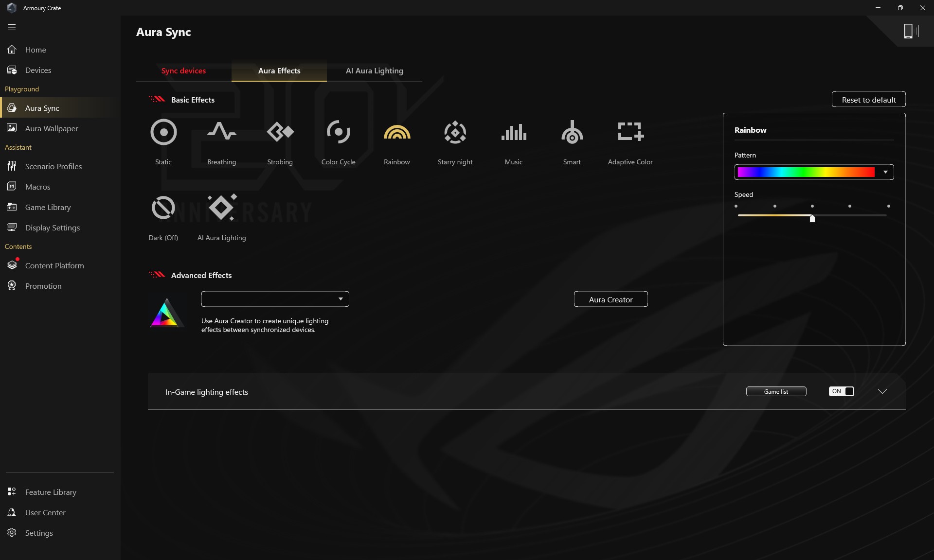This screenshot has width=934, height=560.
Task: Collapse the sidebar with the hamburger menu
Action: (x=12, y=27)
